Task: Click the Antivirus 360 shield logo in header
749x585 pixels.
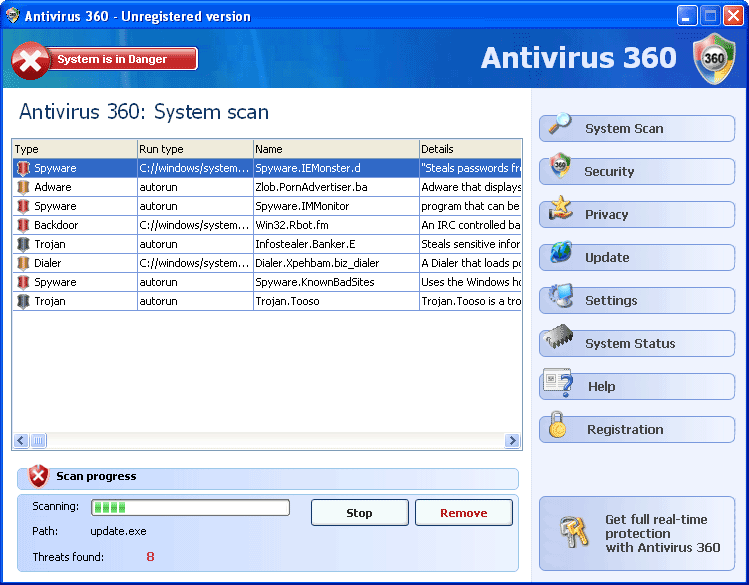Action: coord(714,59)
